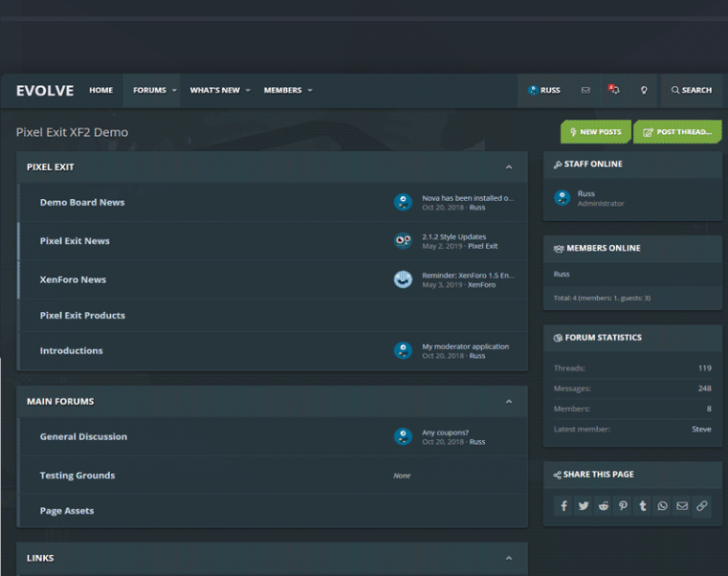Open the inbox envelope icon in navbar
This screenshot has width=728, height=576.
point(585,90)
